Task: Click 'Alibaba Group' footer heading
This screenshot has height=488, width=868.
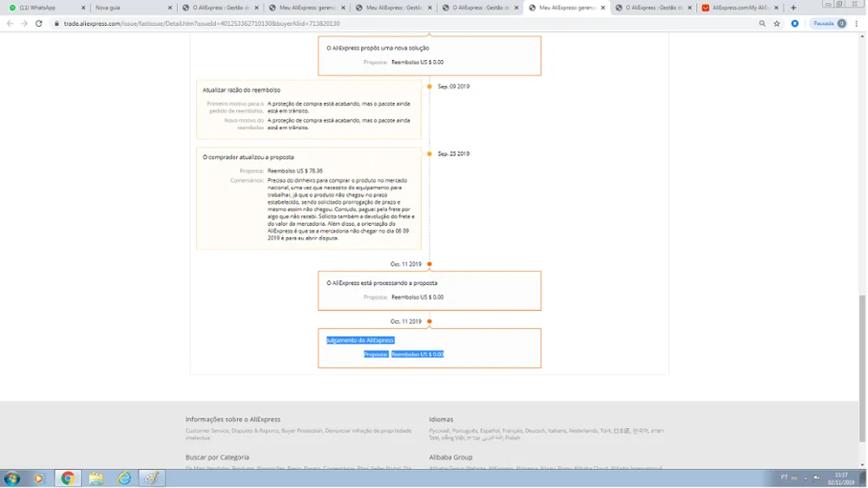Action: [x=450, y=458]
